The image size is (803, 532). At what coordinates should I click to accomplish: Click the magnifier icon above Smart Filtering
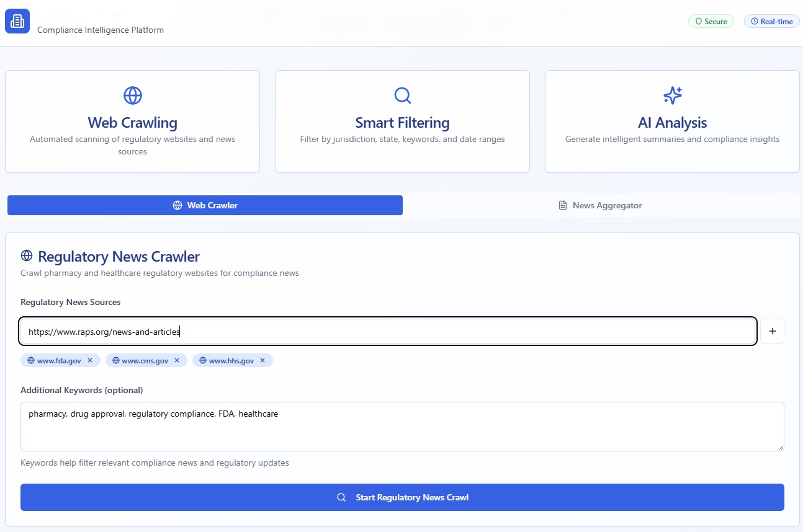click(x=402, y=95)
